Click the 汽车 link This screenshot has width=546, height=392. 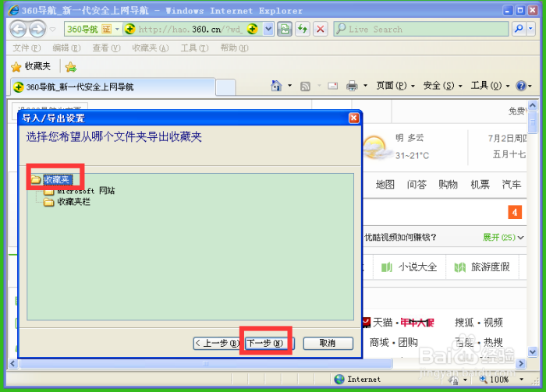512,184
